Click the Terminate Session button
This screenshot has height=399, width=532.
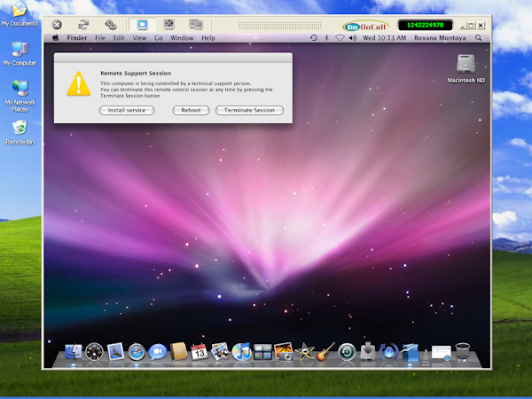pyautogui.click(x=249, y=110)
